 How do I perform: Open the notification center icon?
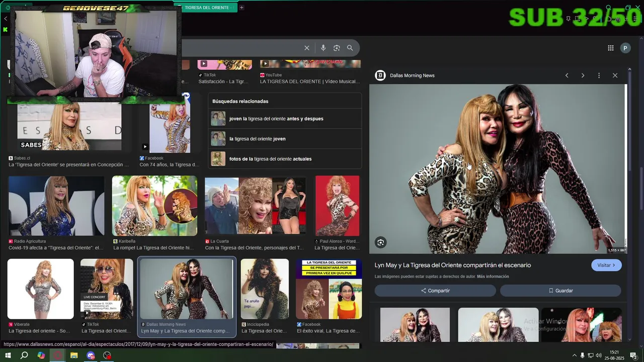[x=633, y=355]
